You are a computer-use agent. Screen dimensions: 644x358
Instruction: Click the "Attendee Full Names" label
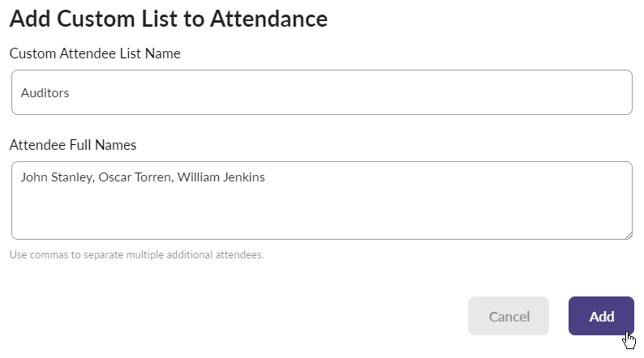73,145
